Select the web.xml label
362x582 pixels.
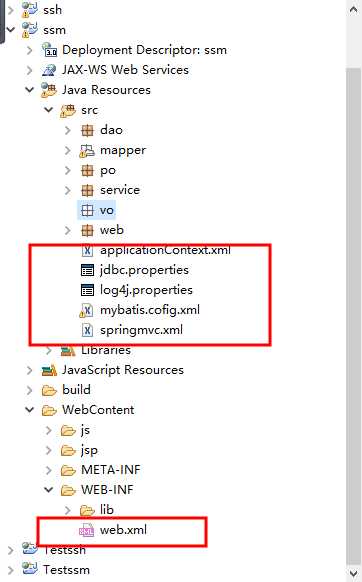[x=123, y=530]
